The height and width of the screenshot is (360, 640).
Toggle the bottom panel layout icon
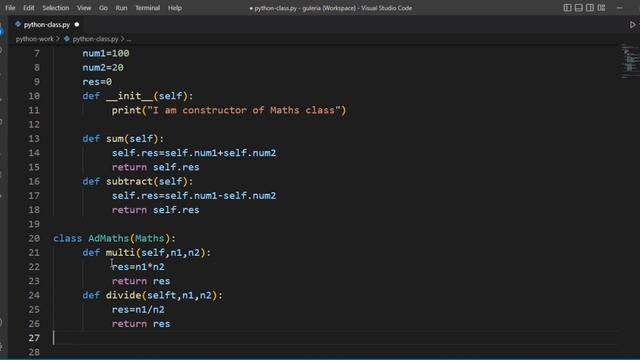coord(579,8)
